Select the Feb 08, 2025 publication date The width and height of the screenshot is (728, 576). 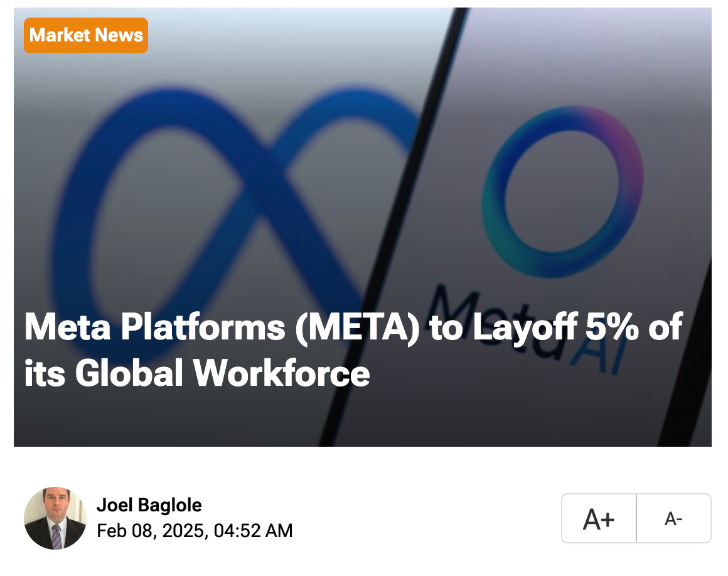click(152, 531)
